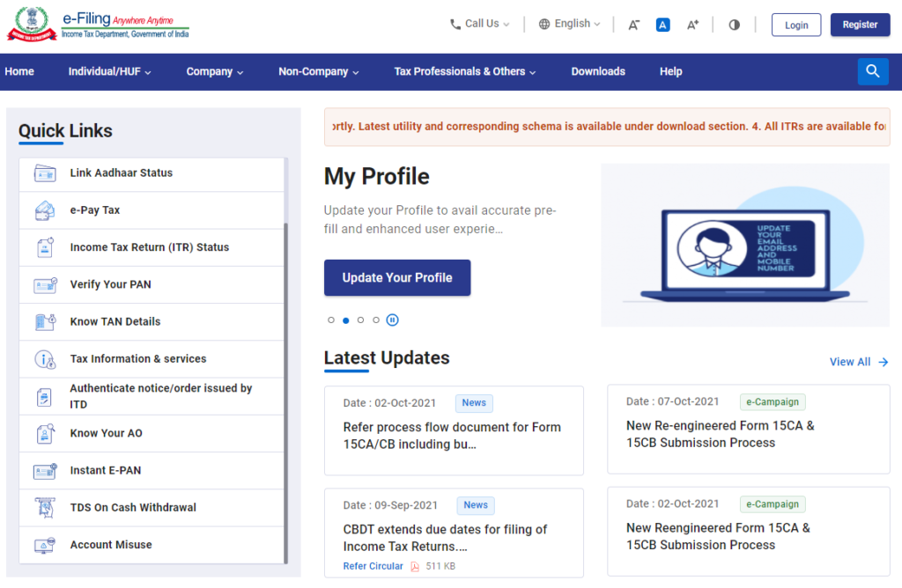Open the English language dropdown
This screenshot has height=588, width=902.
(x=568, y=24)
